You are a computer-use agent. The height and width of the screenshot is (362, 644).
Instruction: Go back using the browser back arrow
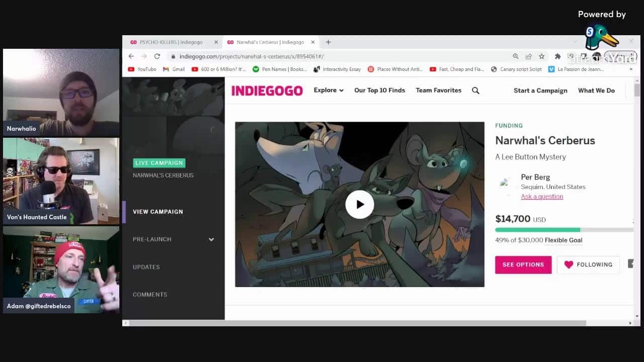point(131,56)
